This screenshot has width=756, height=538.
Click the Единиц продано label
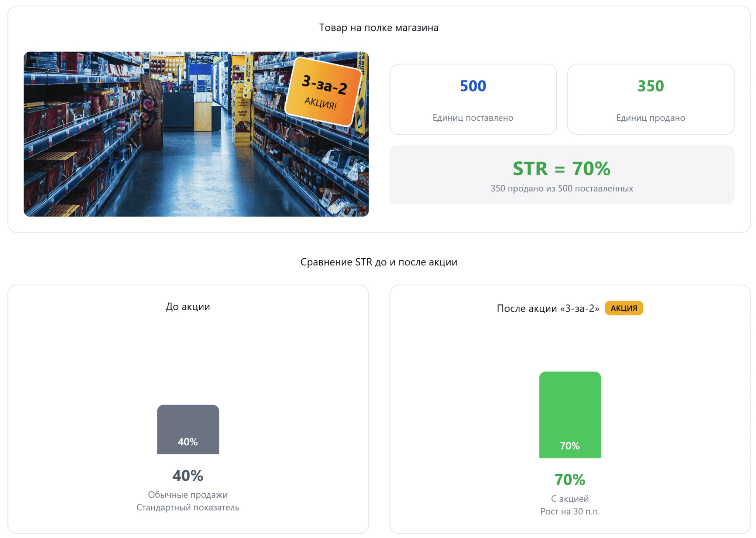tap(650, 118)
